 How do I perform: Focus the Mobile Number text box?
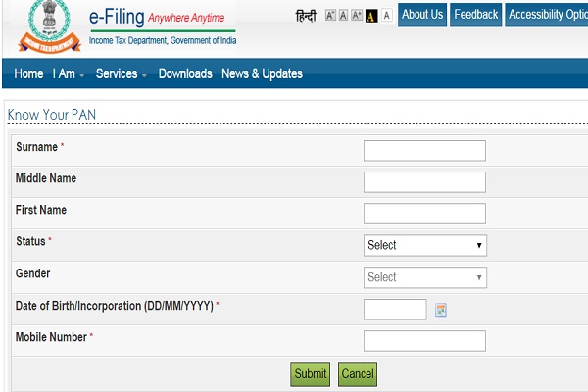coord(424,341)
